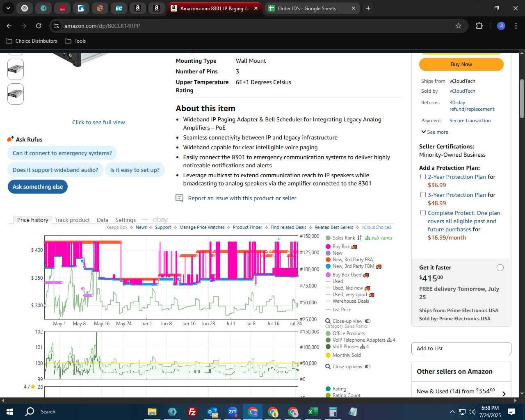525x420 pixels.
Task: Bookmark this page with the star icon
Action: pyautogui.click(x=459, y=26)
